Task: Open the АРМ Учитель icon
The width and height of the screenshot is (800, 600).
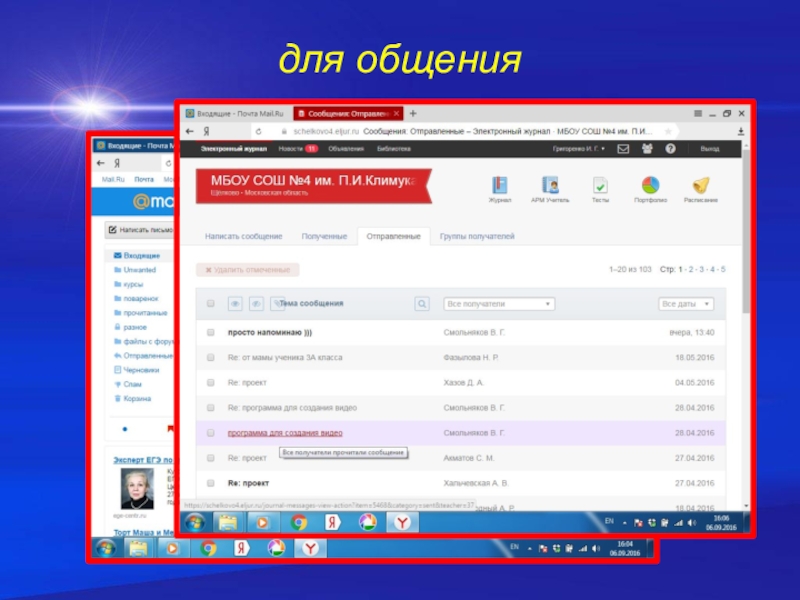Action: (x=550, y=185)
